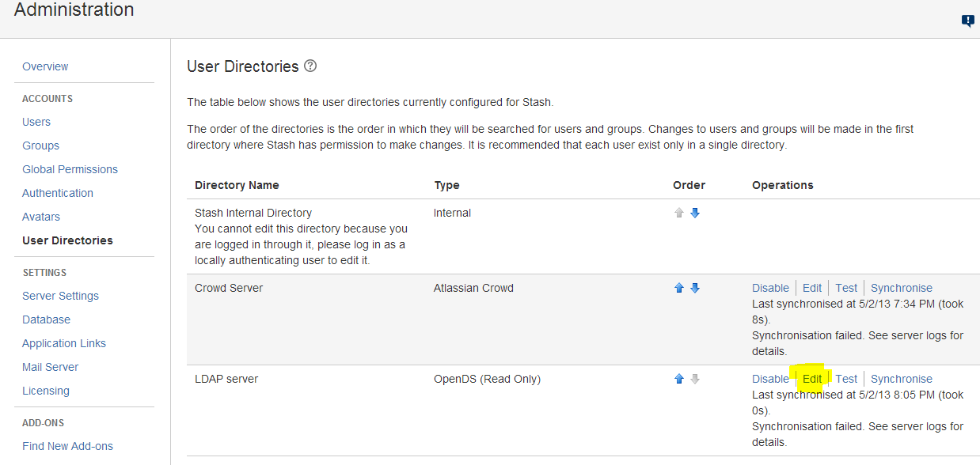Open the Overview page in sidebar
This screenshot has width=980, height=465.
(x=45, y=66)
